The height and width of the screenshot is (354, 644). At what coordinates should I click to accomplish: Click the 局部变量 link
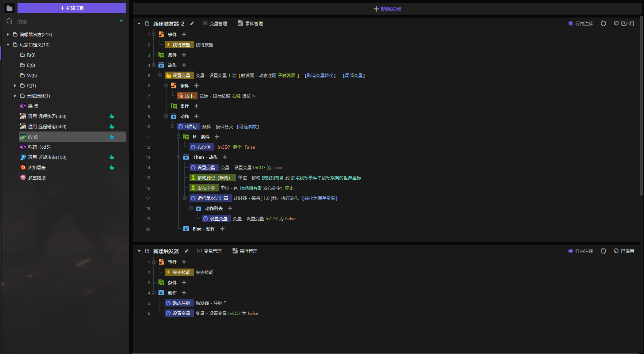coord(354,76)
